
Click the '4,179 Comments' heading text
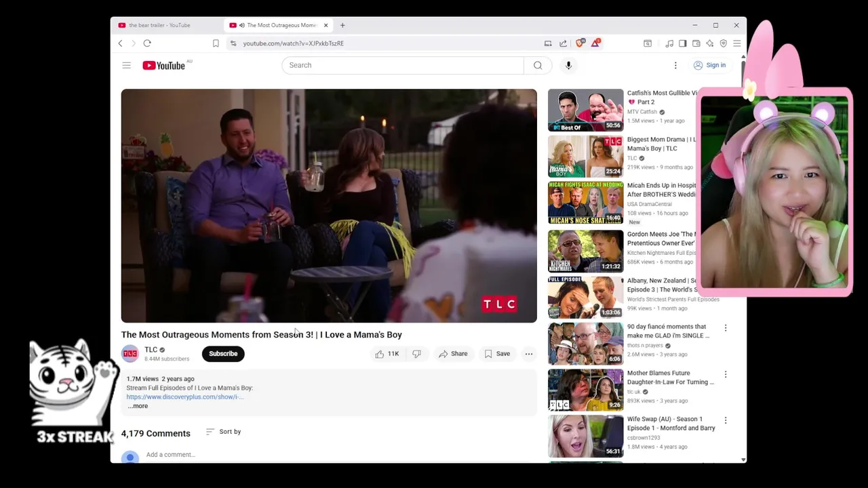[155, 433]
